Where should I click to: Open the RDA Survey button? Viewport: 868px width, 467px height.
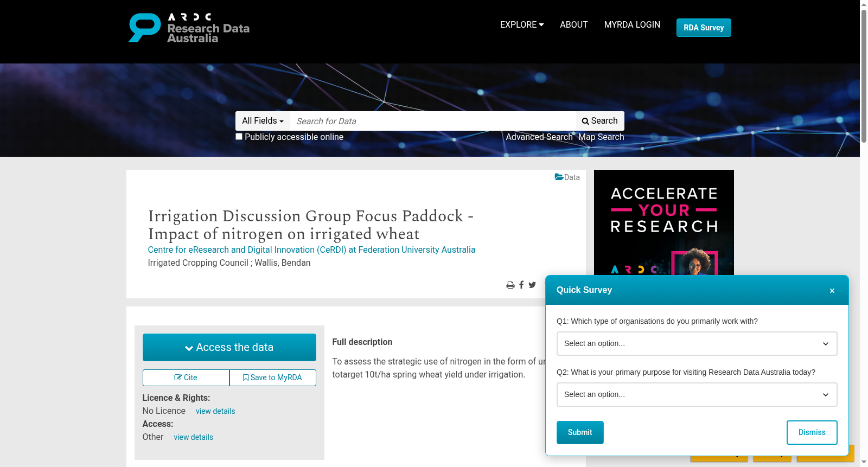(704, 28)
